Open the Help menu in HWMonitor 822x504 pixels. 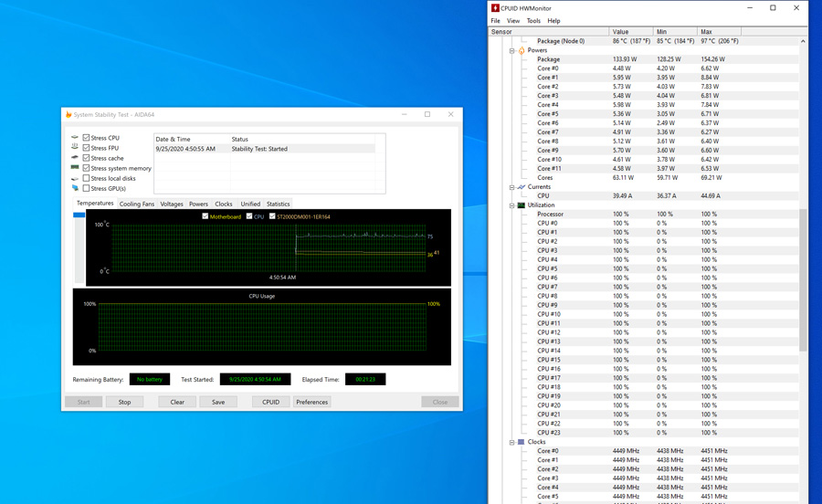point(553,21)
